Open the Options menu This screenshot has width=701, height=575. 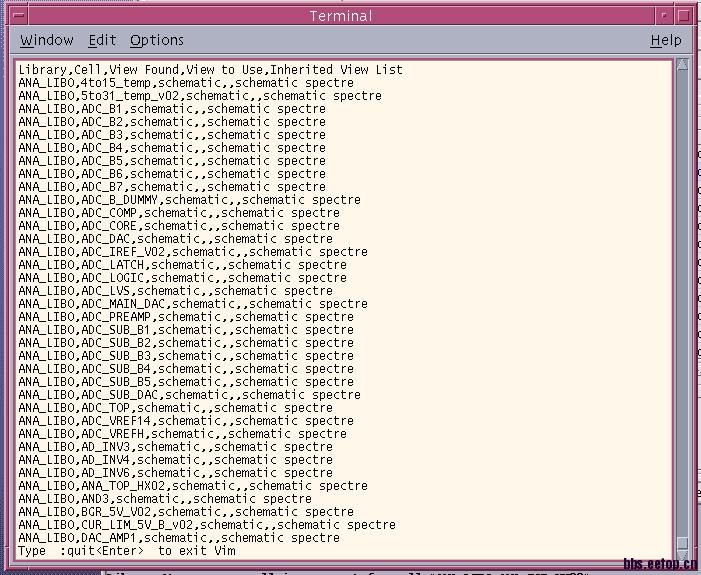coord(156,41)
